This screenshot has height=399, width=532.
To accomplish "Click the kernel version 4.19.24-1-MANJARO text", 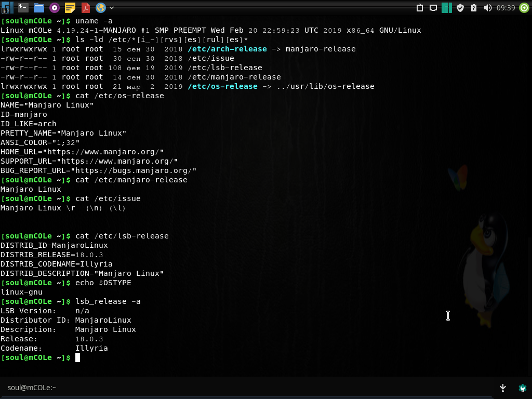I will point(96,30).
